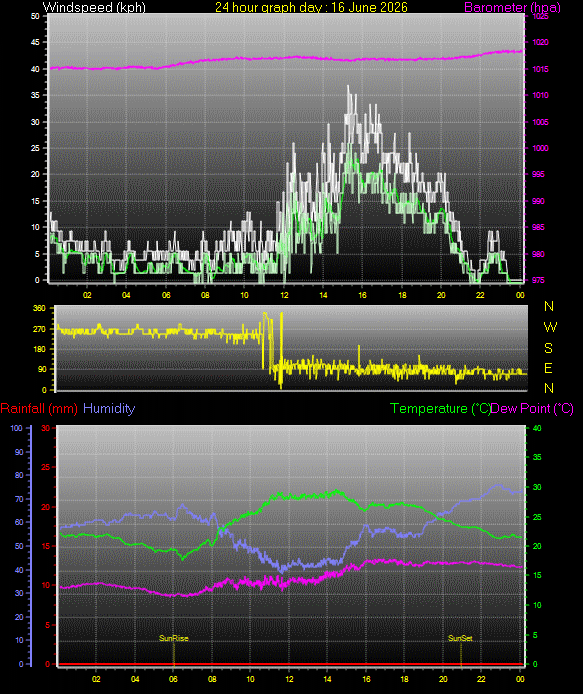Click the '270' value on the wind direction axis
This screenshot has height=694, width=583.
pos(39,329)
